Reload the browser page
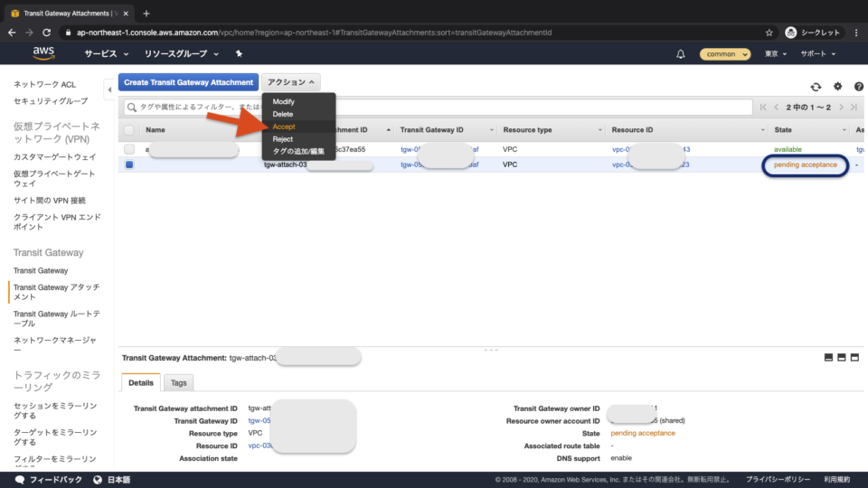 pyautogui.click(x=46, y=33)
